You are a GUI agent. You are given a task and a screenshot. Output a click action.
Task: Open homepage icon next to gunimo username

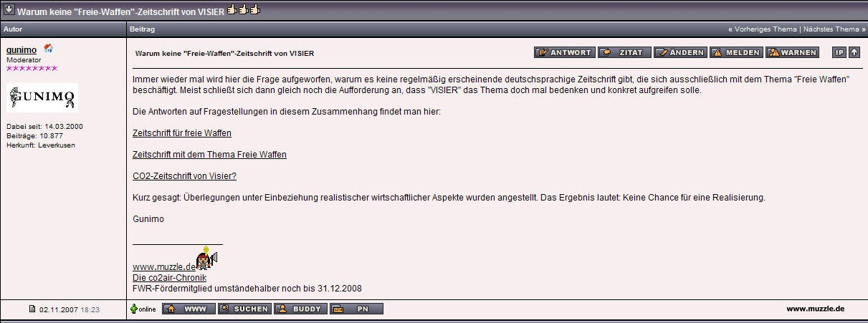[x=48, y=49]
